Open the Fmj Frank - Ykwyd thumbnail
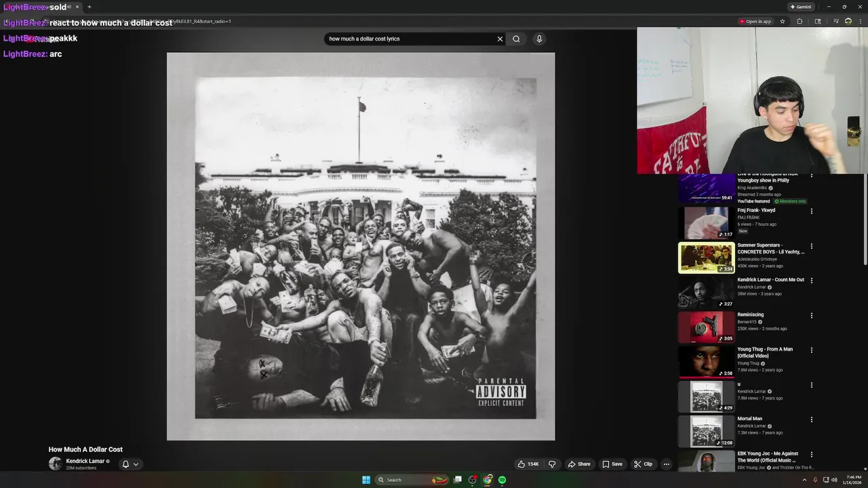 pyautogui.click(x=707, y=222)
